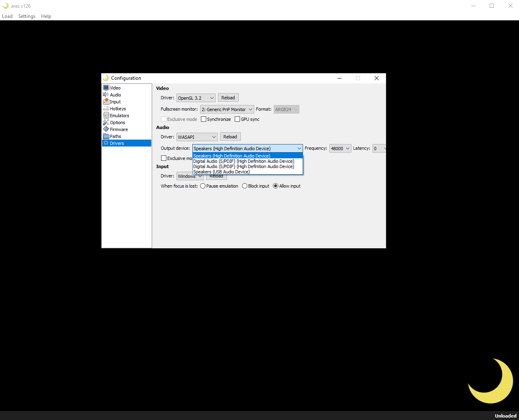The width and height of the screenshot is (519, 420).
Task: Click the Input joystick icon in sidebar
Action: tap(106, 101)
